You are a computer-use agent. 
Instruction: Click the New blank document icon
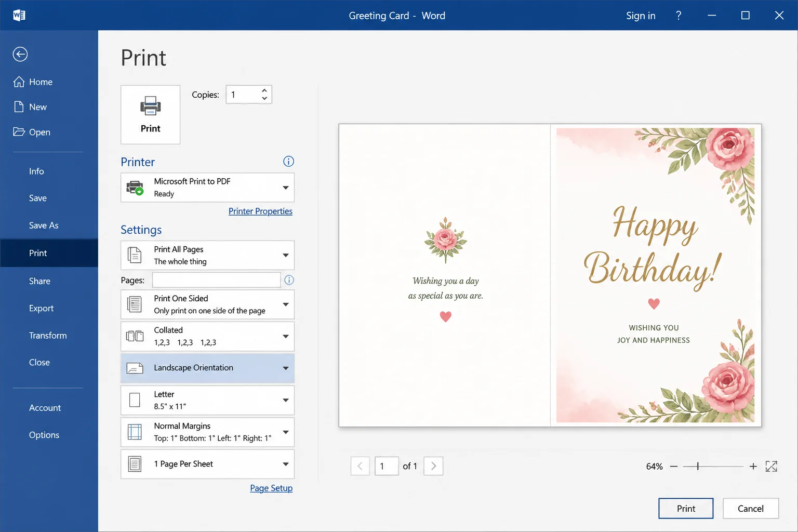coord(19,107)
